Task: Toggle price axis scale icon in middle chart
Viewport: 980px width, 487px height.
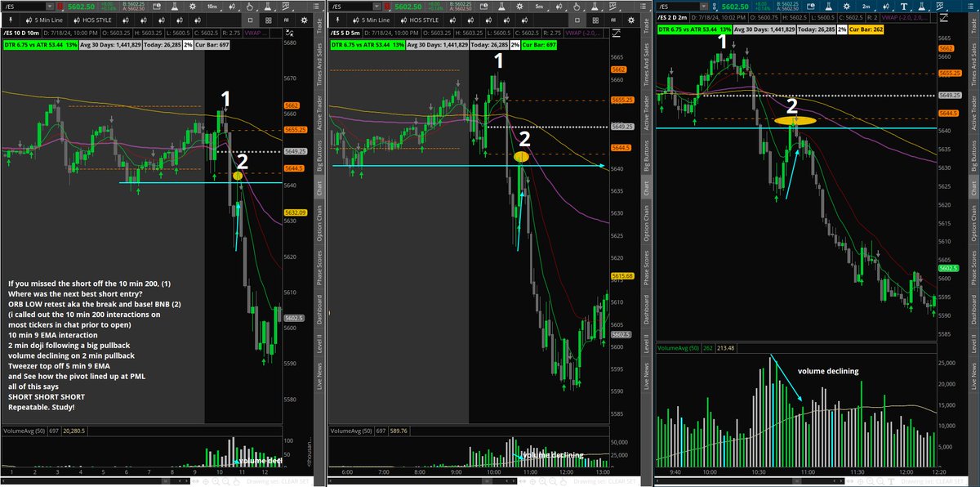Action: [x=616, y=34]
